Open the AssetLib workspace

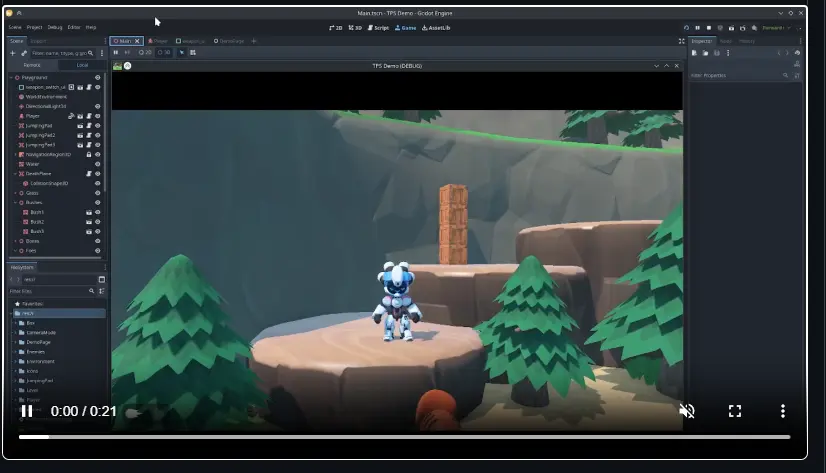[x=437, y=28]
